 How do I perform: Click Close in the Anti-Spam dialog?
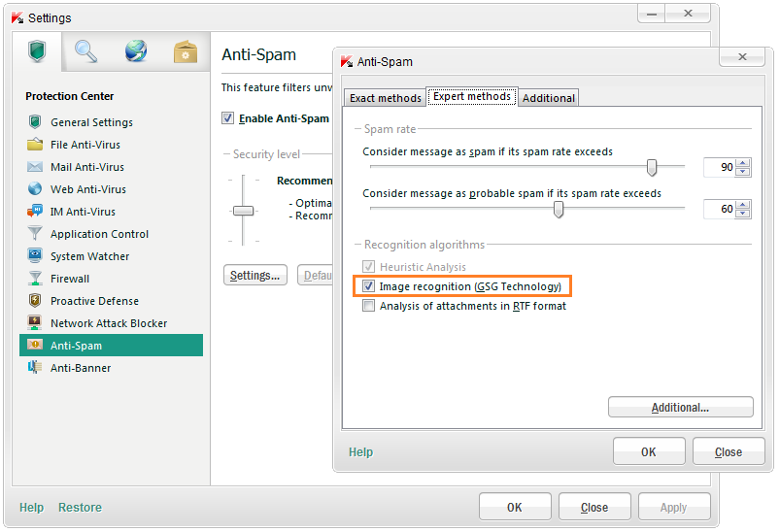[729, 451]
